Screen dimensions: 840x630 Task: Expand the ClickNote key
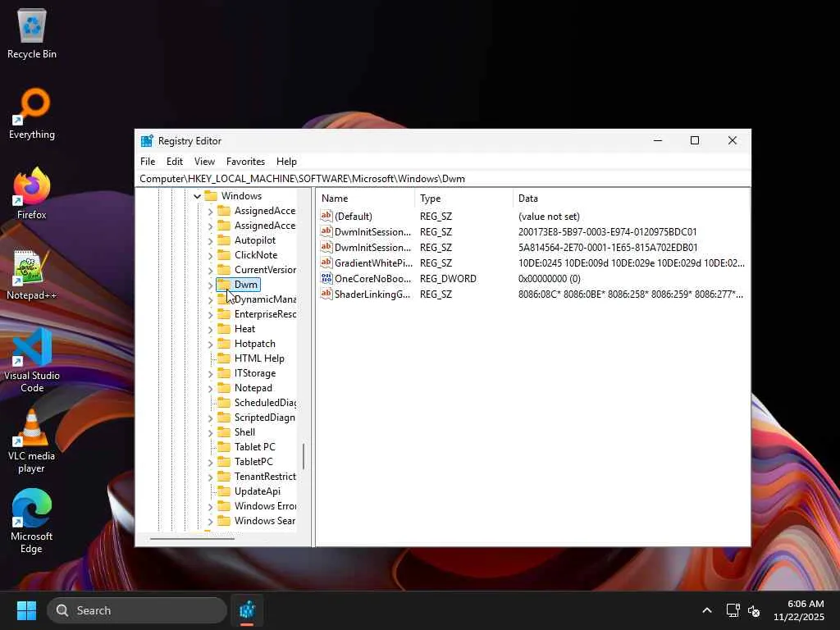click(x=210, y=256)
